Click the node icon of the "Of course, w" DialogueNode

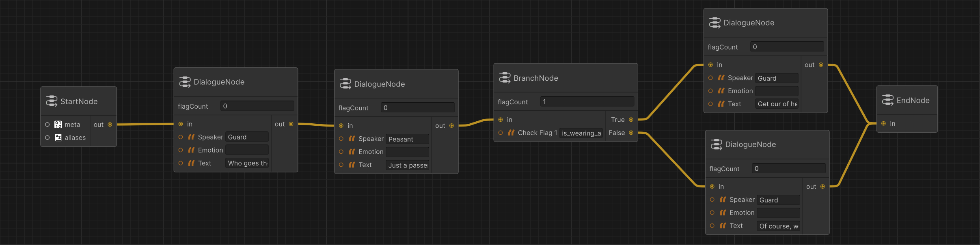(x=716, y=144)
